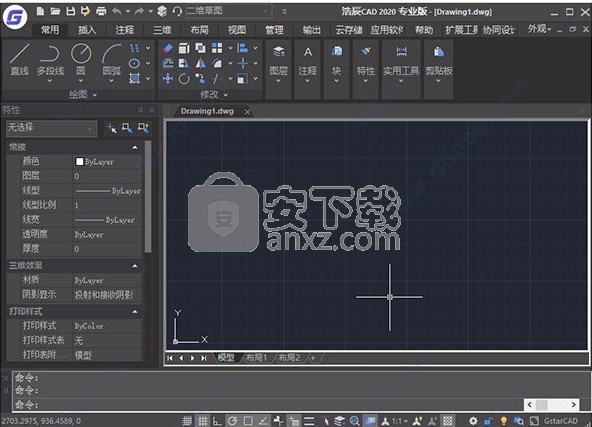Image resolution: width=592 pixels, height=427 pixels.
Task: Toggle ortho mode in status bar
Action: tap(217, 421)
